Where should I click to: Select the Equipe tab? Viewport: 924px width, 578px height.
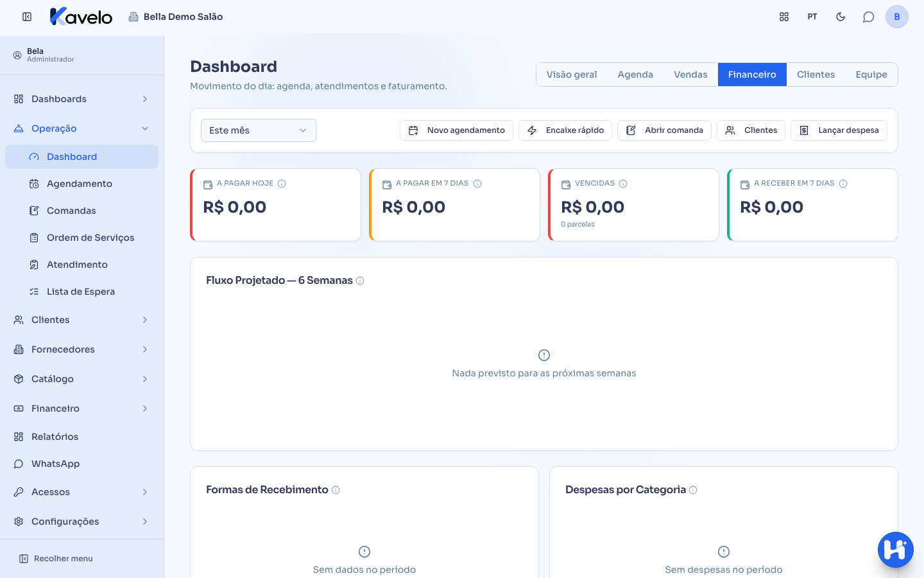(871, 74)
